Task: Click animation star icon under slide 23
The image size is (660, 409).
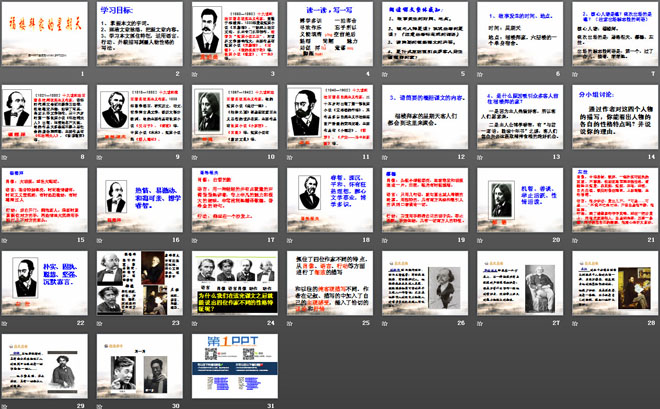Action: [x=99, y=324]
